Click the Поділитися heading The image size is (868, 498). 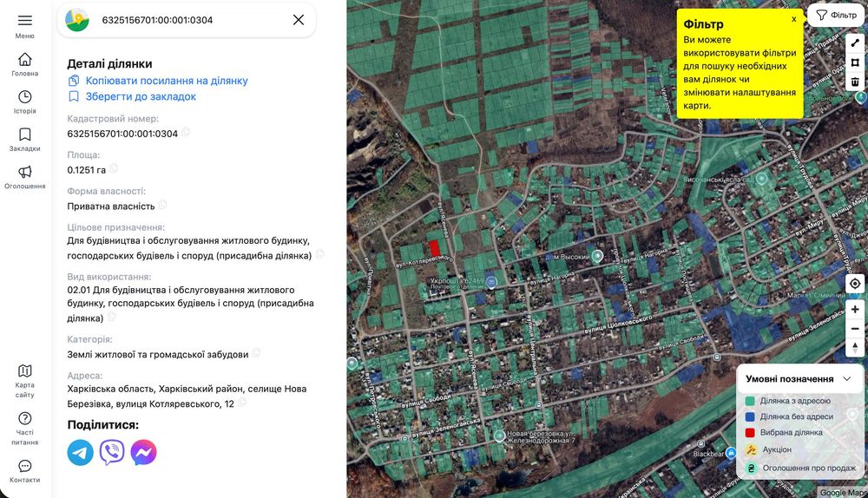tap(103, 425)
